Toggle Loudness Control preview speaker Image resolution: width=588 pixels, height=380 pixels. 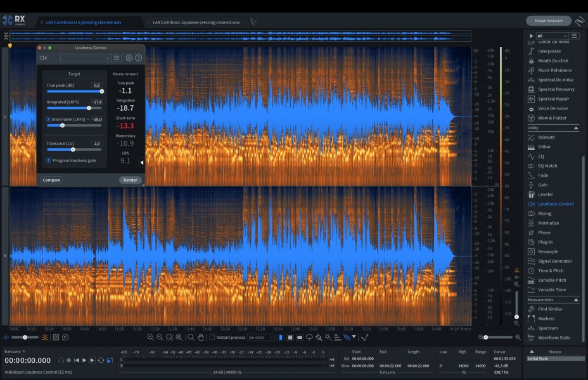[44, 58]
